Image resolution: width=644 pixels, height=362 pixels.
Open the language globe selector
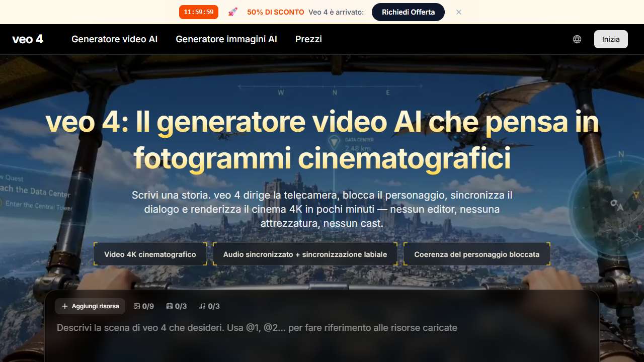[x=577, y=39]
